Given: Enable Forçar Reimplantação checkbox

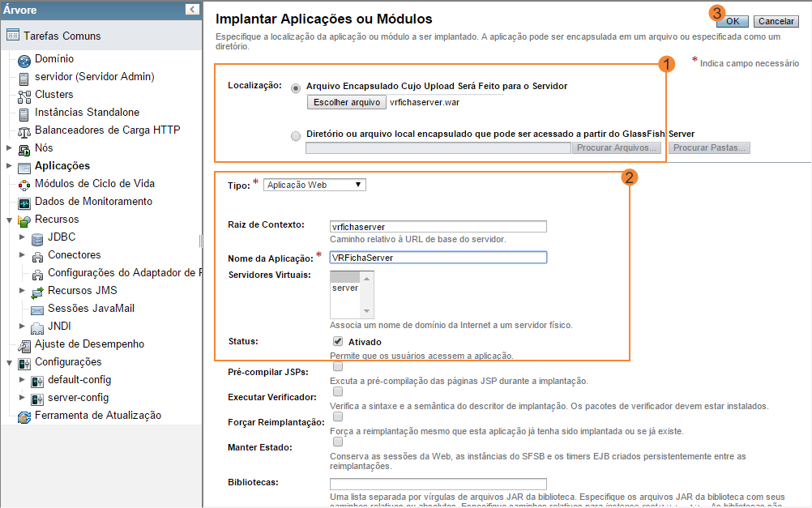Looking at the screenshot, I should [x=338, y=417].
